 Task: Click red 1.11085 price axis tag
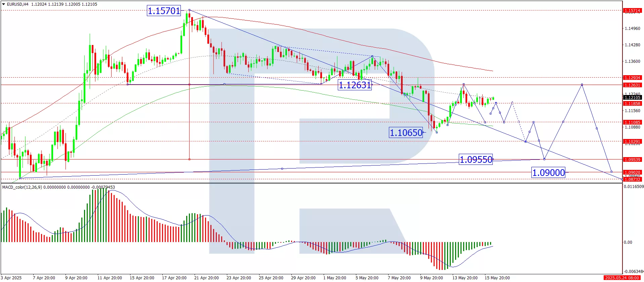[x=632, y=122]
